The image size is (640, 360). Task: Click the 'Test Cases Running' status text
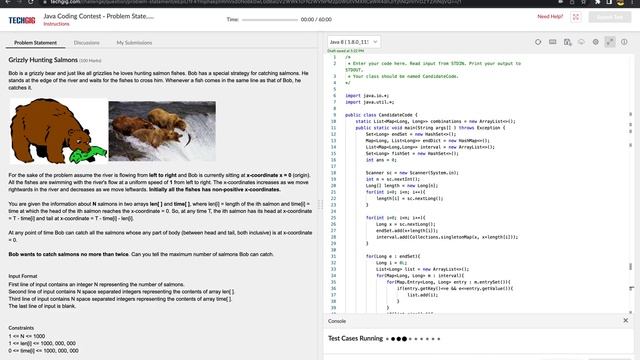(356, 338)
